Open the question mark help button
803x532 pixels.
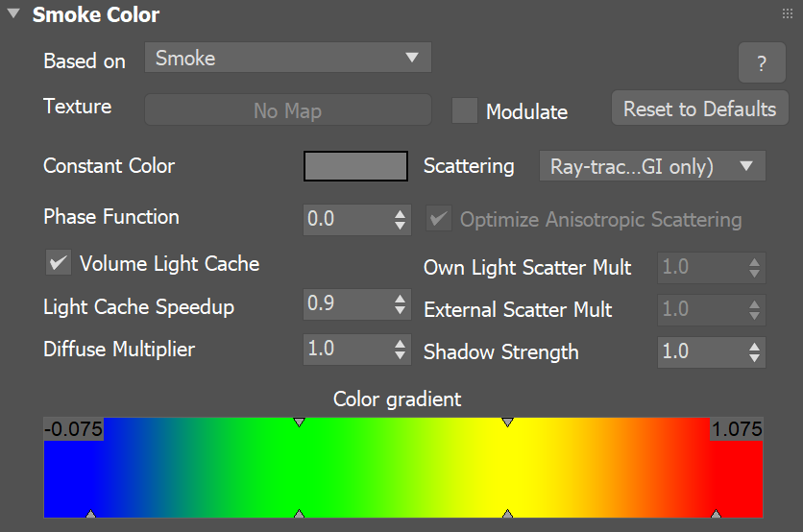[x=762, y=62]
